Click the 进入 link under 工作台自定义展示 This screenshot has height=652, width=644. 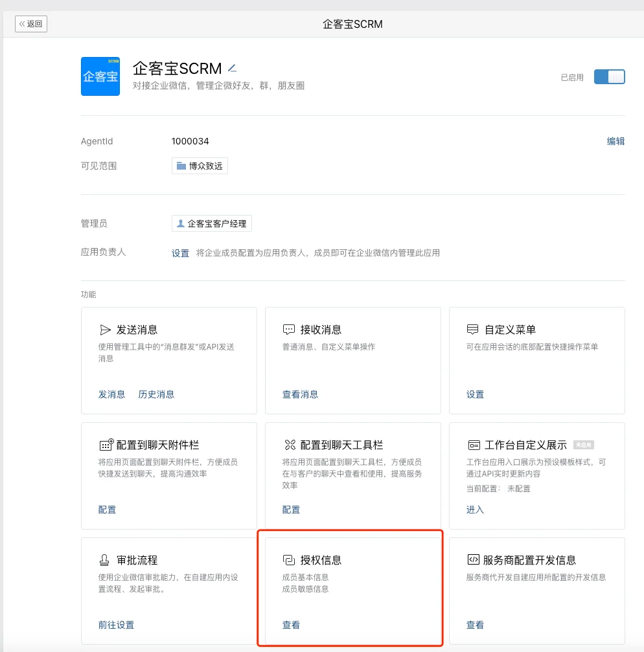pyautogui.click(x=475, y=510)
